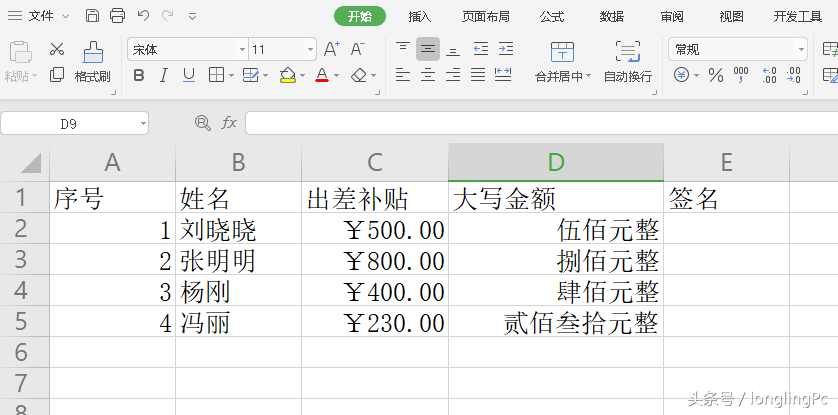
Task: Toggle underline formatting
Action: point(189,75)
